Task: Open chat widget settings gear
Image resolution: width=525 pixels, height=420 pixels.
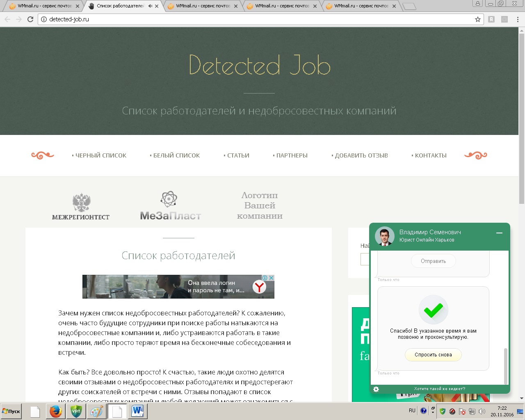Action: tap(376, 389)
